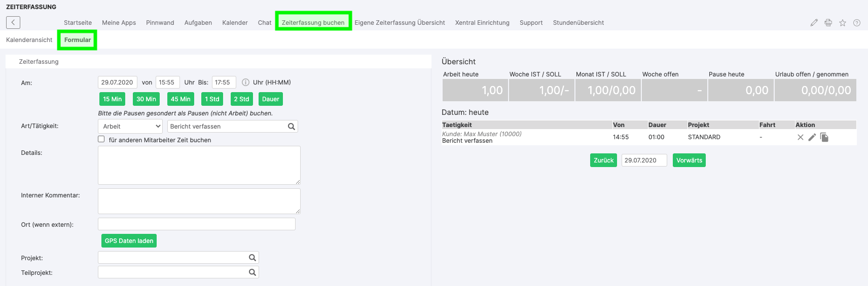
Task: Copy the Bericht verfassen time entry
Action: pos(824,137)
